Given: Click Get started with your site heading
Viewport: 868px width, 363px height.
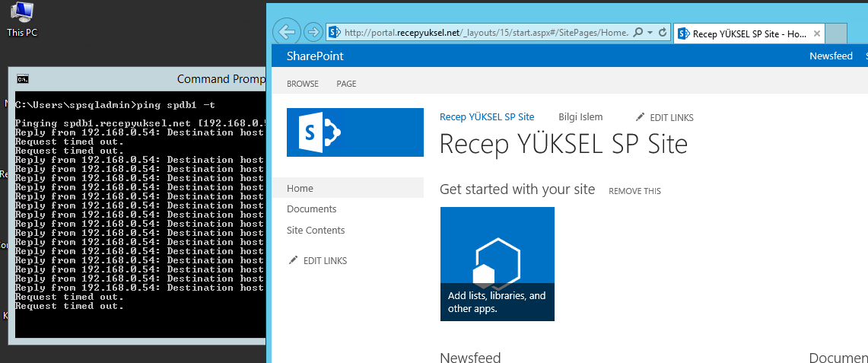Looking at the screenshot, I should [517, 189].
